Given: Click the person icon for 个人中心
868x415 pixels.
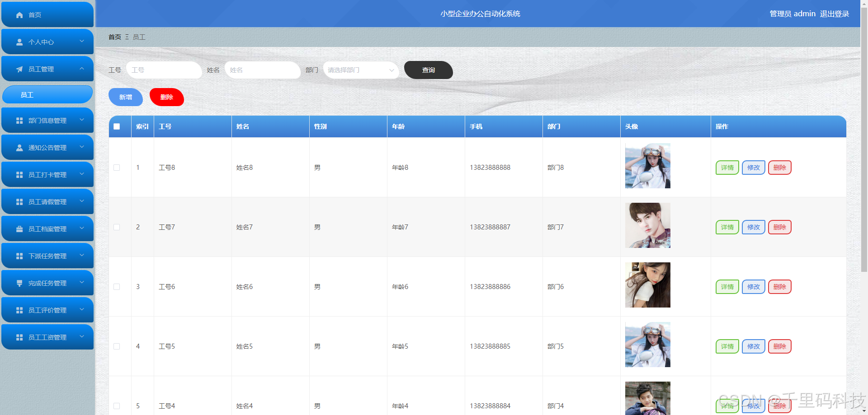Looking at the screenshot, I should (x=19, y=42).
